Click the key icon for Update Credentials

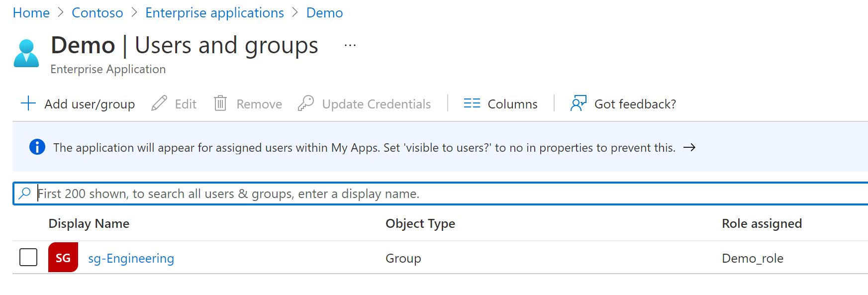coord(306,103)
